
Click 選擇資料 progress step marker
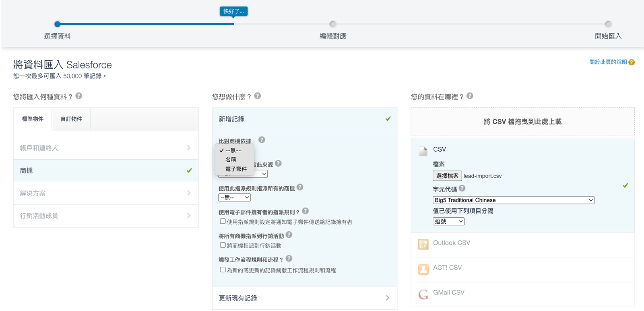pyautogui.click(x=58, y=24)
